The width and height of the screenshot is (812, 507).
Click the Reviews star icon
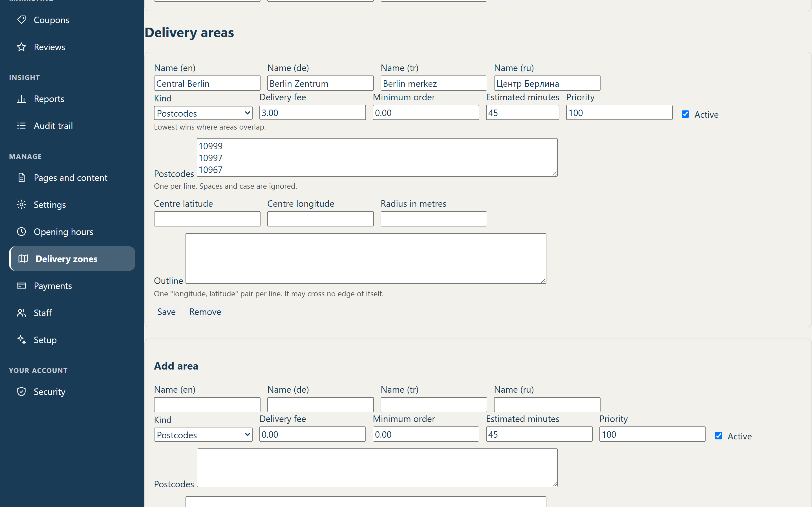(21, 47)
